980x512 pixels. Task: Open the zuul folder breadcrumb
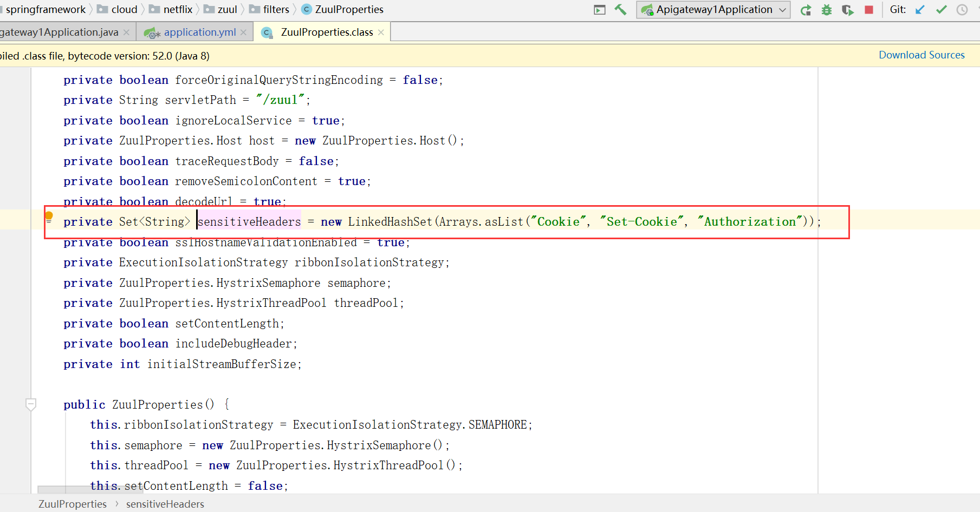pyautogui.click(x=220, y=10)
